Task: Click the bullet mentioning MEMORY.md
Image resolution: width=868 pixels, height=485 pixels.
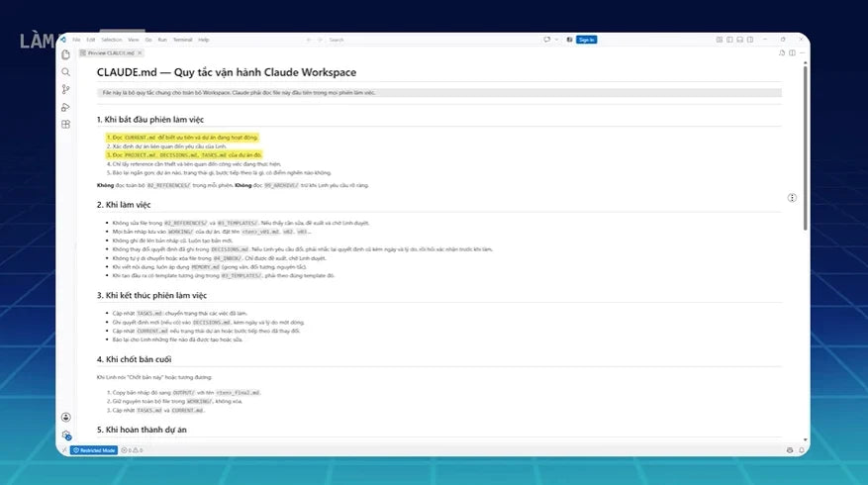Action: click(209, 267)
